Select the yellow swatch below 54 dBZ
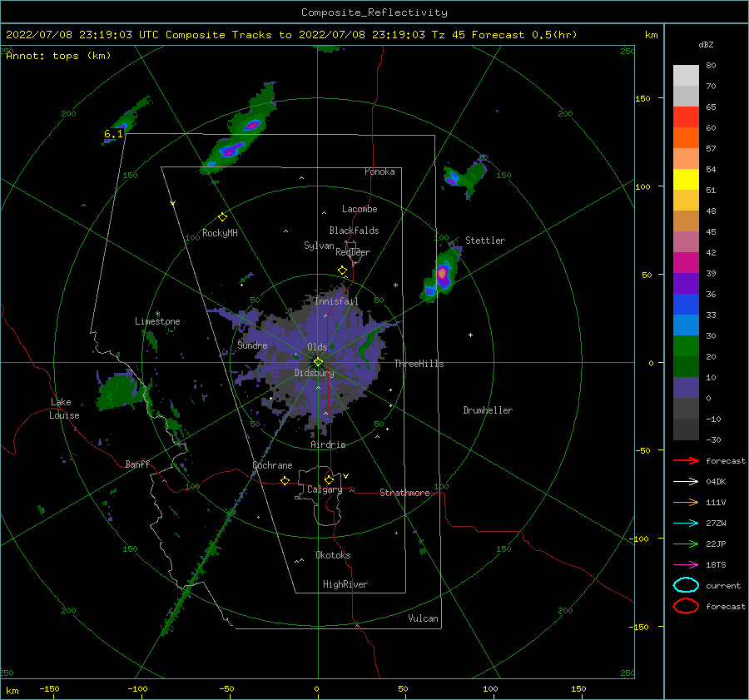Image resolution: width=749 pixels, height=700 pixels. pos(686,179)
